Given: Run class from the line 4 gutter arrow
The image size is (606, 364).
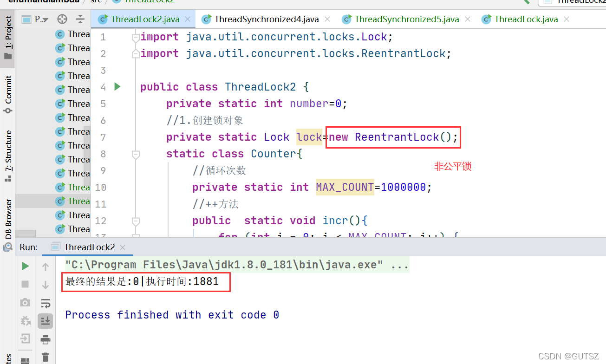Looking at the screenshot, I should point(117,86).
